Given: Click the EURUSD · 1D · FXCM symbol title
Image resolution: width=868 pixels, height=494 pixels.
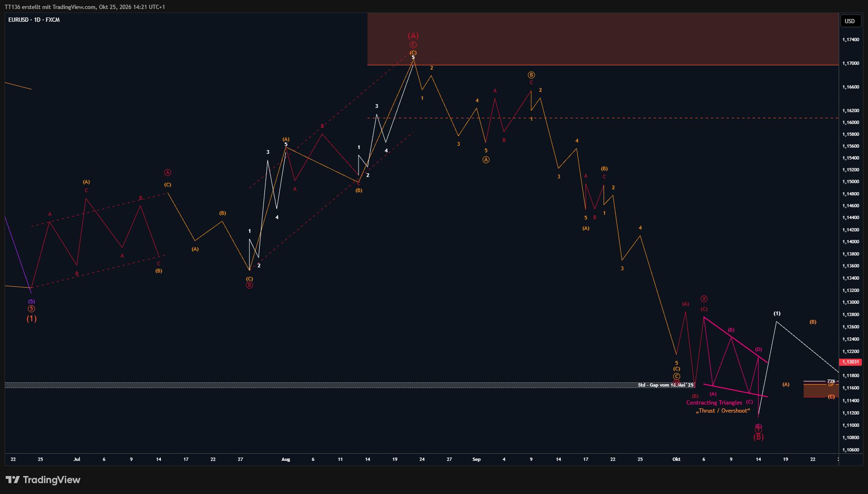Looking at the screenshot, I should click(34, 20).
